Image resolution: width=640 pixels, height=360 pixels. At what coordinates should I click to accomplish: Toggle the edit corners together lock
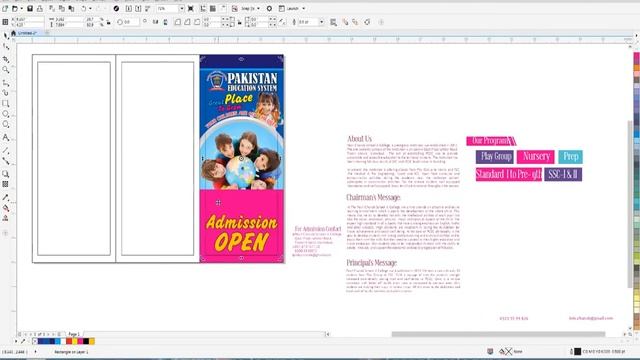click(239, 22)
